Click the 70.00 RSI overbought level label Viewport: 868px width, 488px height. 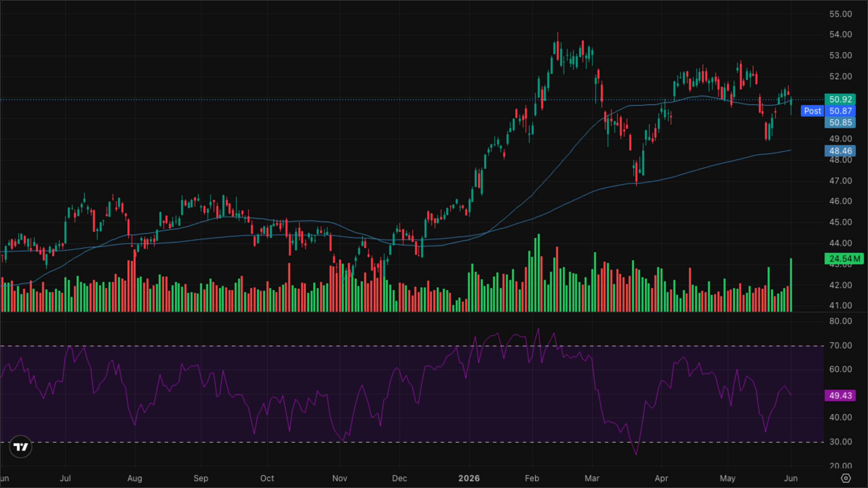tap(841, 345)
